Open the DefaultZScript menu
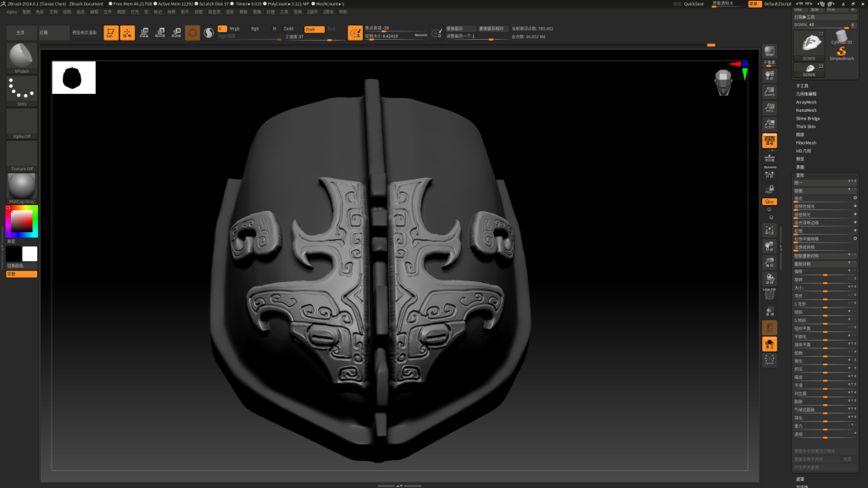This screenshot has height=488, width=868. pyautogui.click(x=777, y=4)
